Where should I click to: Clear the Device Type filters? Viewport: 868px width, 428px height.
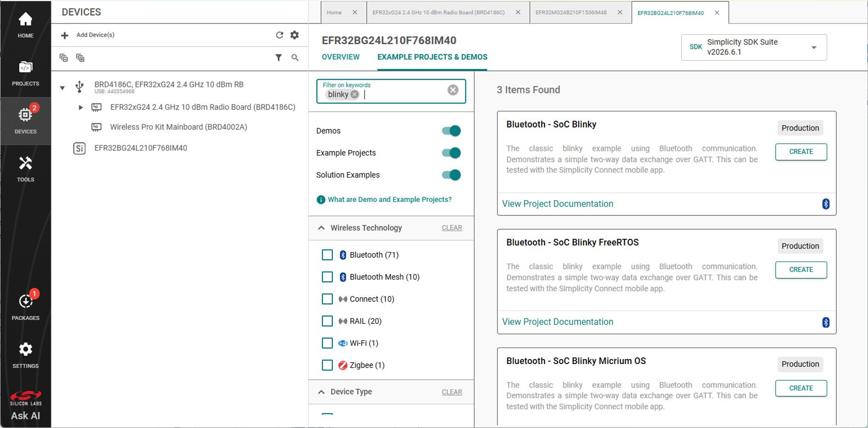click(x=452, y=392)
